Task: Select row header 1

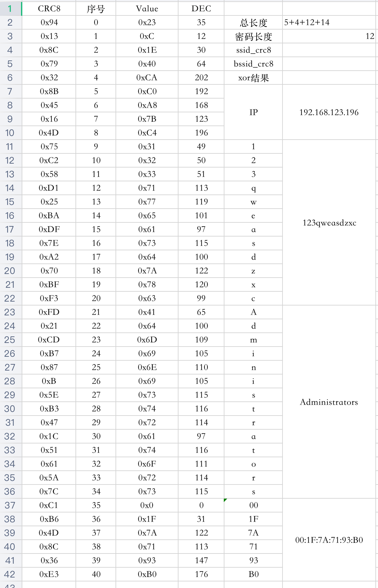Action: (10, 9)
